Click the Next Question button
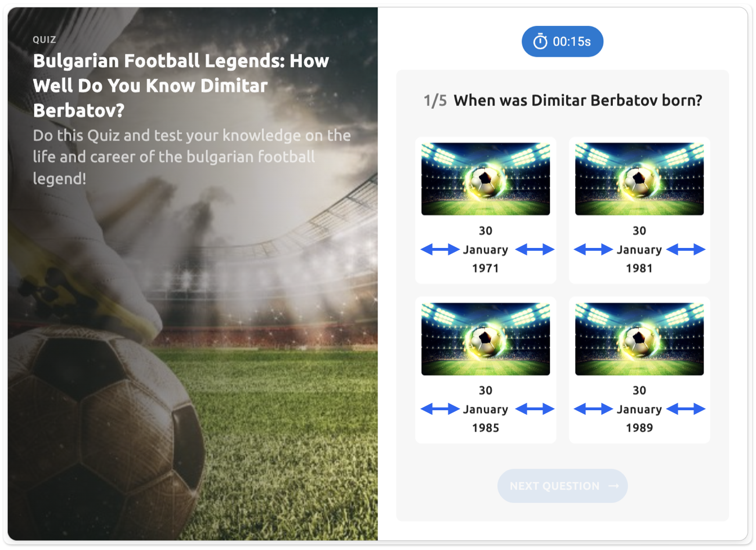Screen dimensions: 756x550 [562, 486]
